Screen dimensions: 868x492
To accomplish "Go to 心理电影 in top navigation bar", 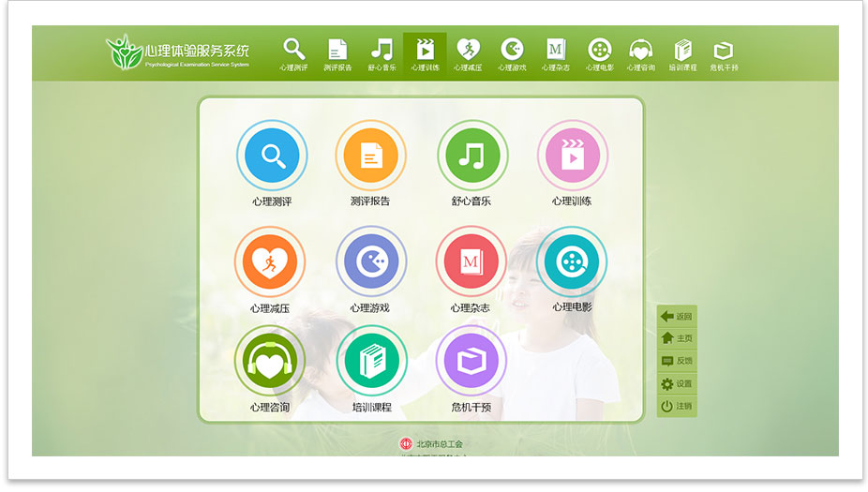I will [599, 55].
